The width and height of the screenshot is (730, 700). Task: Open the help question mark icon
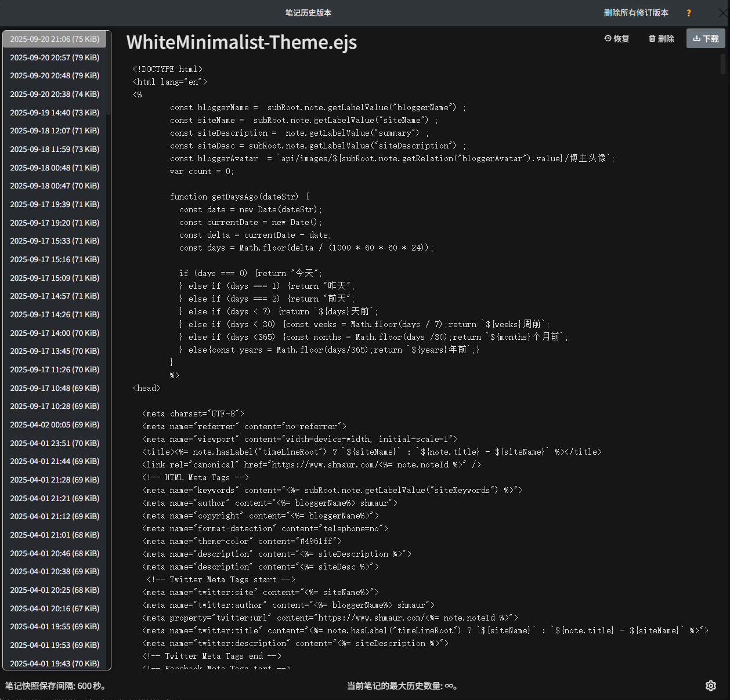pyautogui.click(x=689, y=13)
